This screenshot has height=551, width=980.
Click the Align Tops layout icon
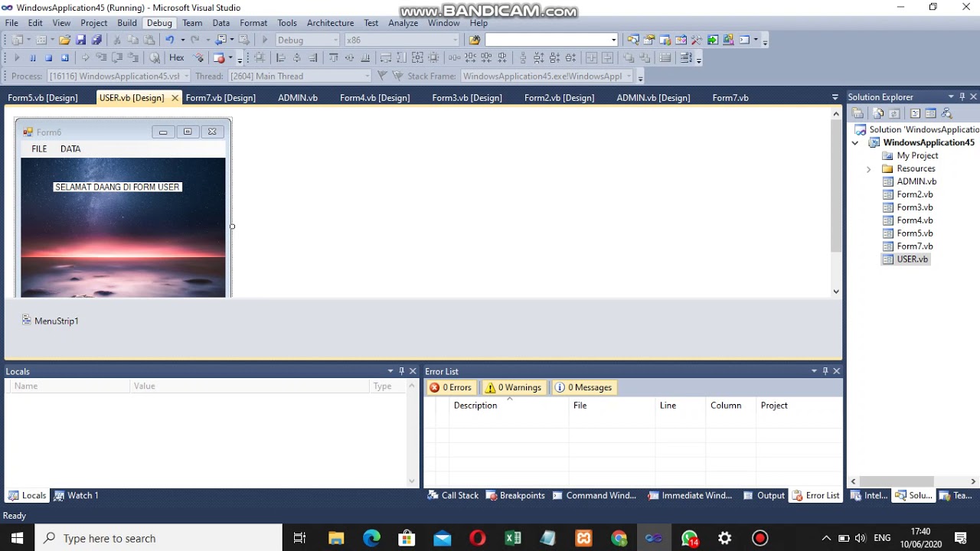point(334,57)
